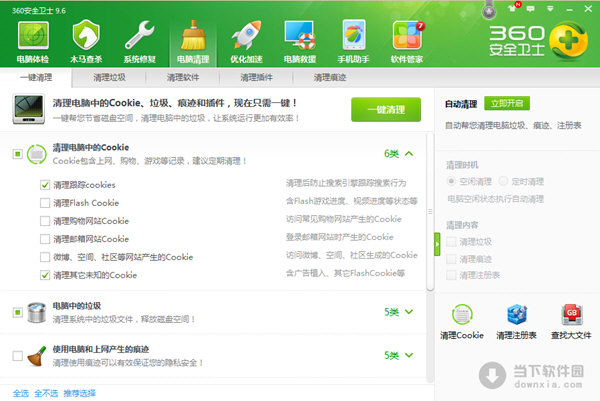
Task: Check 清理垃圾 under 清理内容
Action: (x=452, y=241)
